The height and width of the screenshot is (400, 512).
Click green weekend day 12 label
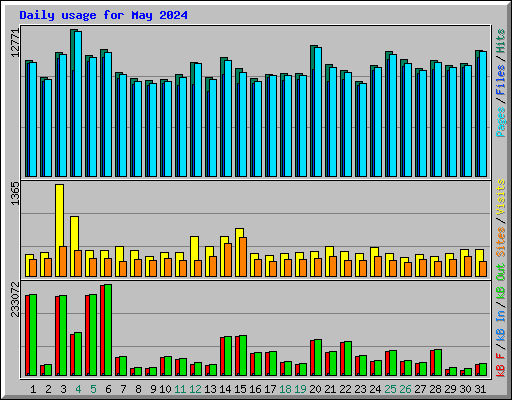[x=195, y=389]
